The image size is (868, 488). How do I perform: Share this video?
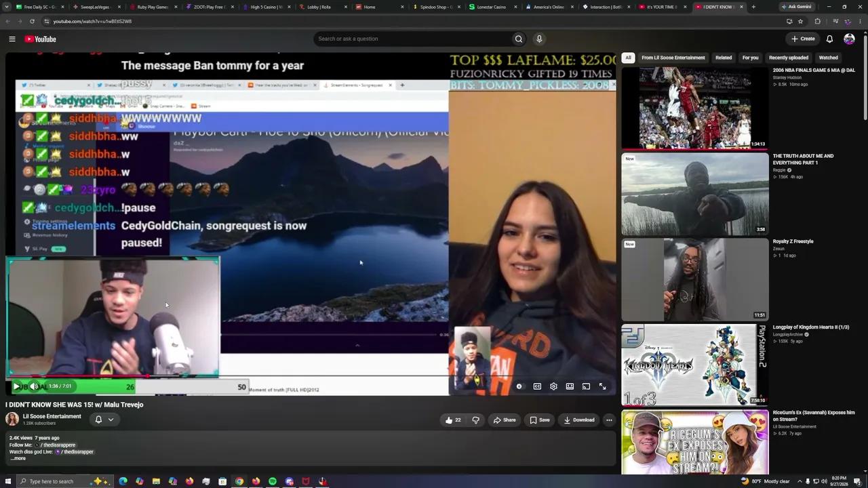pyautogui.click(x=505, y=420)
